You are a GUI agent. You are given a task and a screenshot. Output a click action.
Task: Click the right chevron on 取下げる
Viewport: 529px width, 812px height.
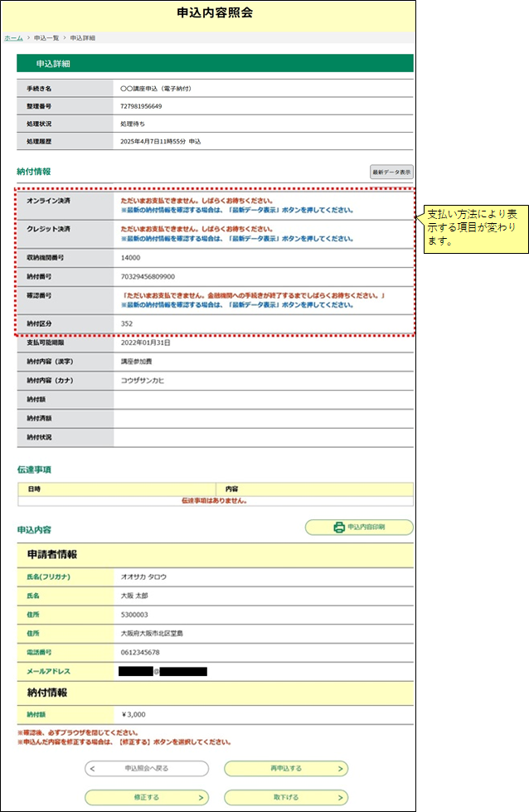tap(340, 797)
